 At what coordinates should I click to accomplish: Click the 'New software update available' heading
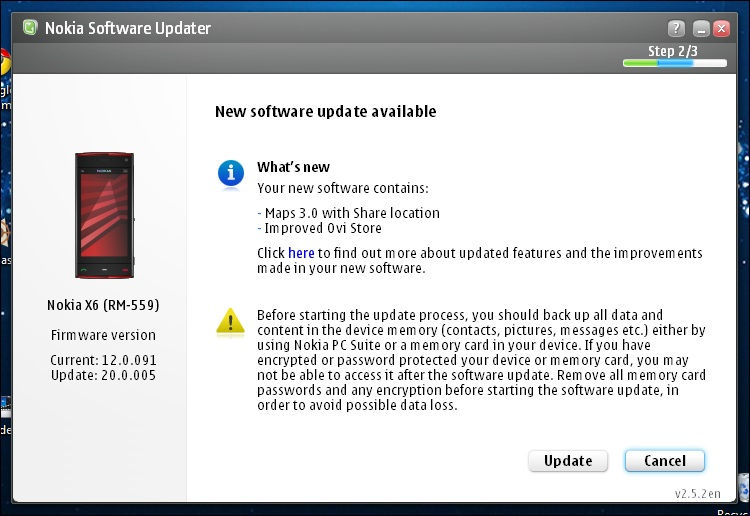pyautogui.click(x=325, y=112)
